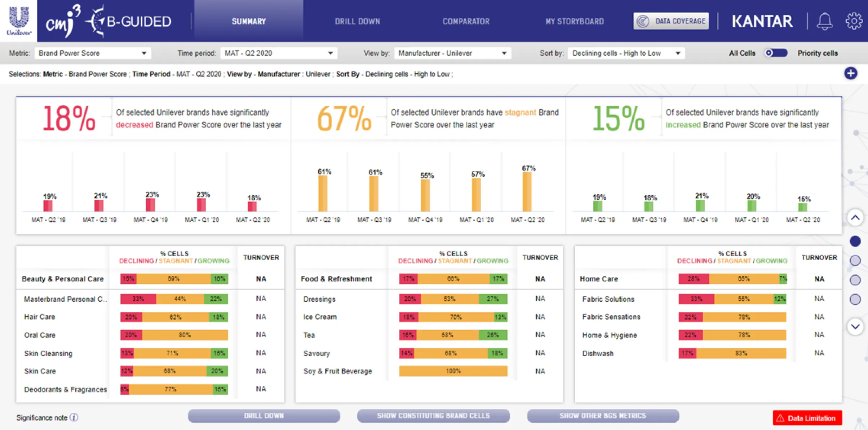Click Food & Refreshment stacked bar
The height and width of the screenshot is (430, 868).
pyautogui.click(x=453, y=279)
